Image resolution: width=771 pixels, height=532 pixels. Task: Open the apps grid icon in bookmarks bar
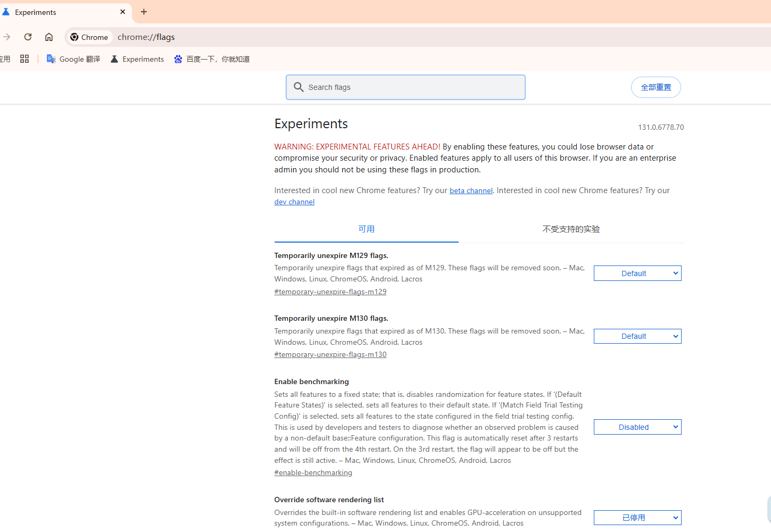point(24,59)
